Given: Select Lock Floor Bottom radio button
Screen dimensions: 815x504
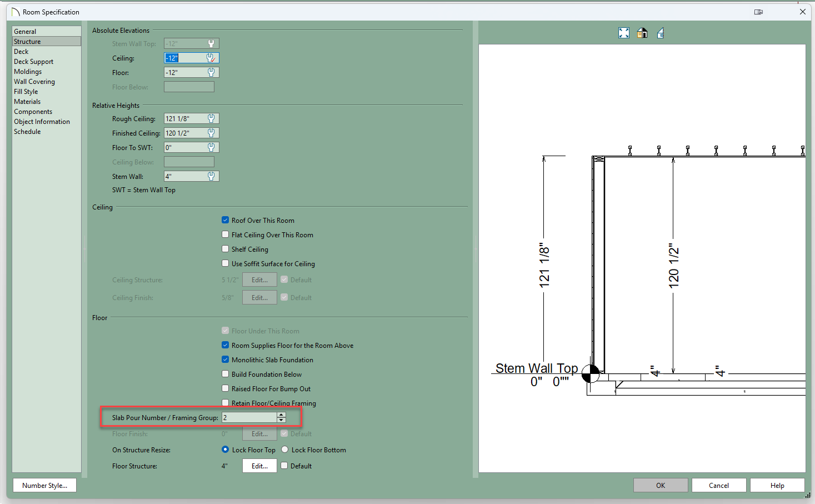Looking at the screenshot, I should click(x=285, y=450).
